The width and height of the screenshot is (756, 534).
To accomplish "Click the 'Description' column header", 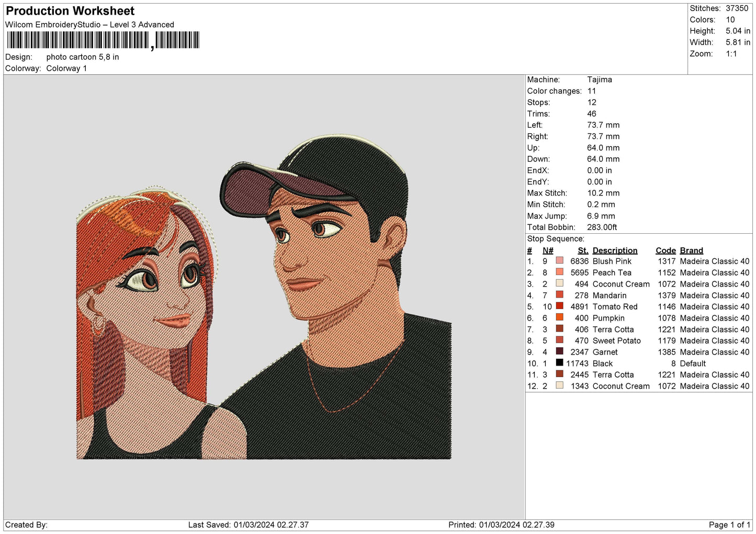I will (615, 251).
